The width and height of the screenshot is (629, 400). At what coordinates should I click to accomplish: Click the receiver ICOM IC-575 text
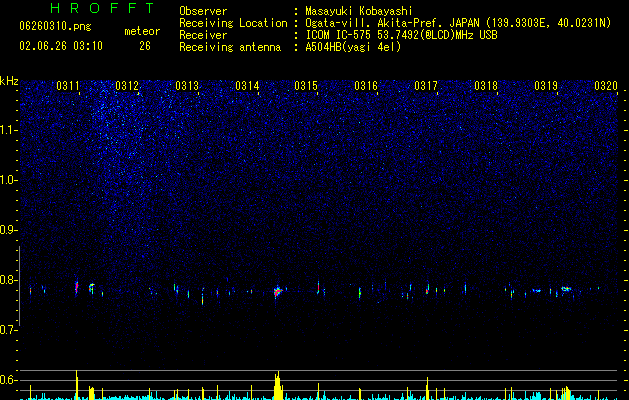click(401, 35)
